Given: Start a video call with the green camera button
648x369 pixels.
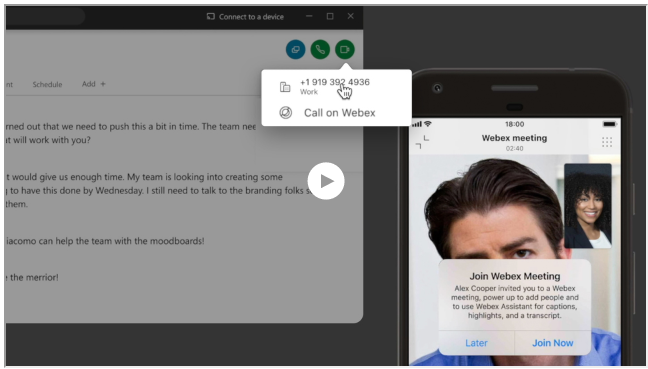Looking at the screenshot, I should click(x=345, y=50).
